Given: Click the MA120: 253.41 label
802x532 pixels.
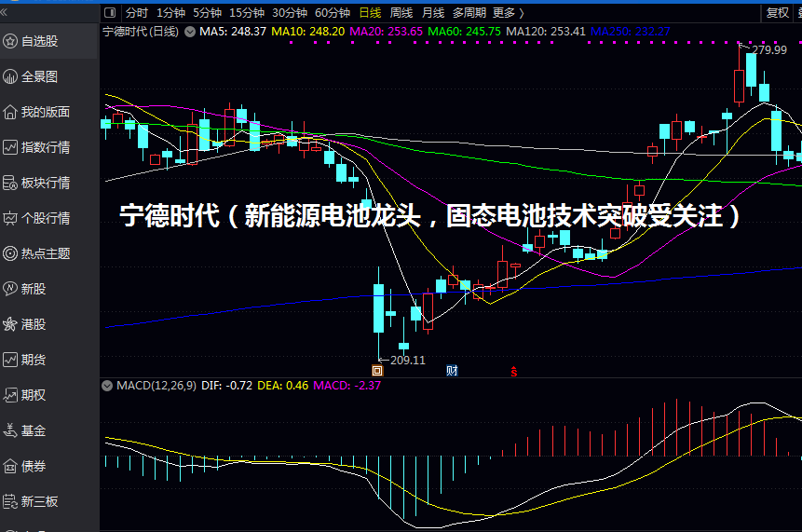Looking at the screenshot, I should pos(546,32).
